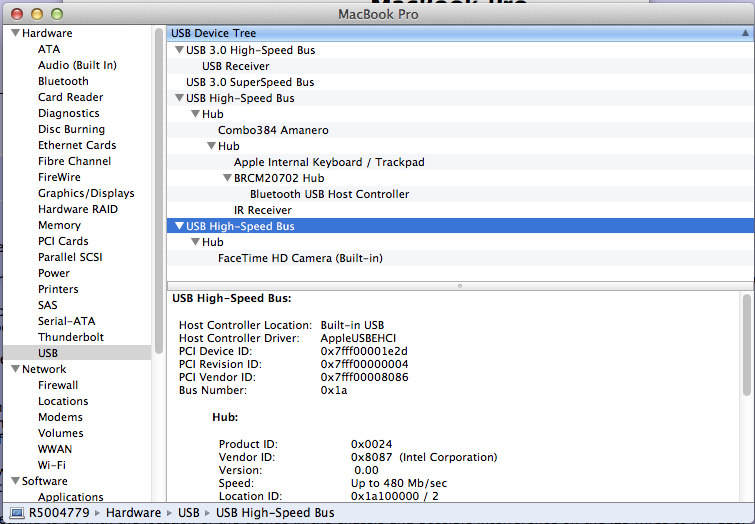Open WWAN category
Image resolution: width=755 pixels, height=524 pixels.
(x=55, y=449)
